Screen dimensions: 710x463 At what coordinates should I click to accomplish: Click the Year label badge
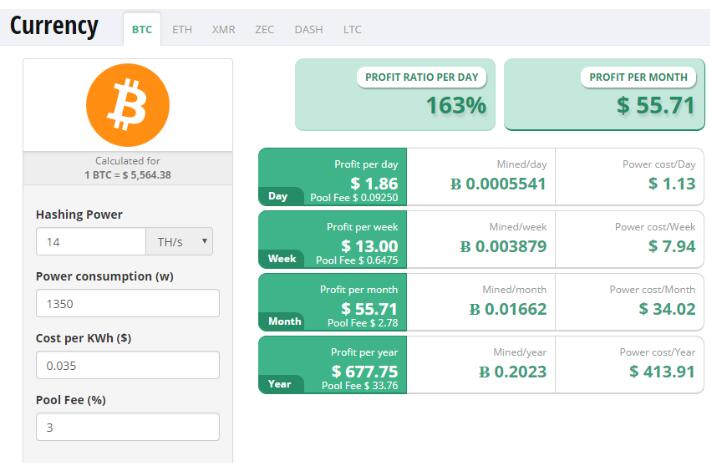(x=279, y=384)
